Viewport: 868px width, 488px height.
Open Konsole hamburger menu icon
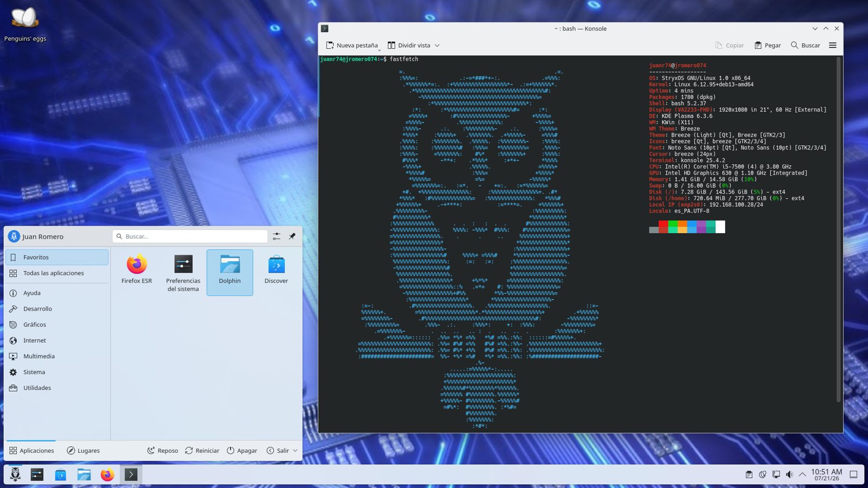tap(833, 46)
